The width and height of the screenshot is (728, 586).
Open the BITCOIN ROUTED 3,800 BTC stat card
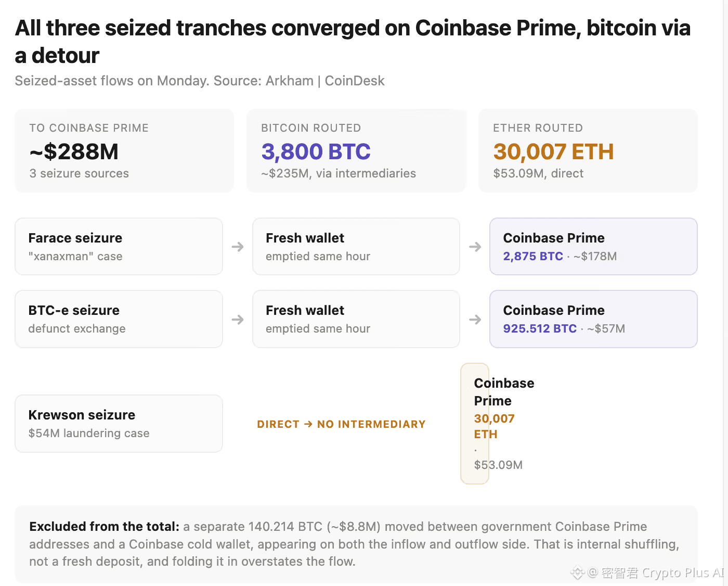click(356, 151)
